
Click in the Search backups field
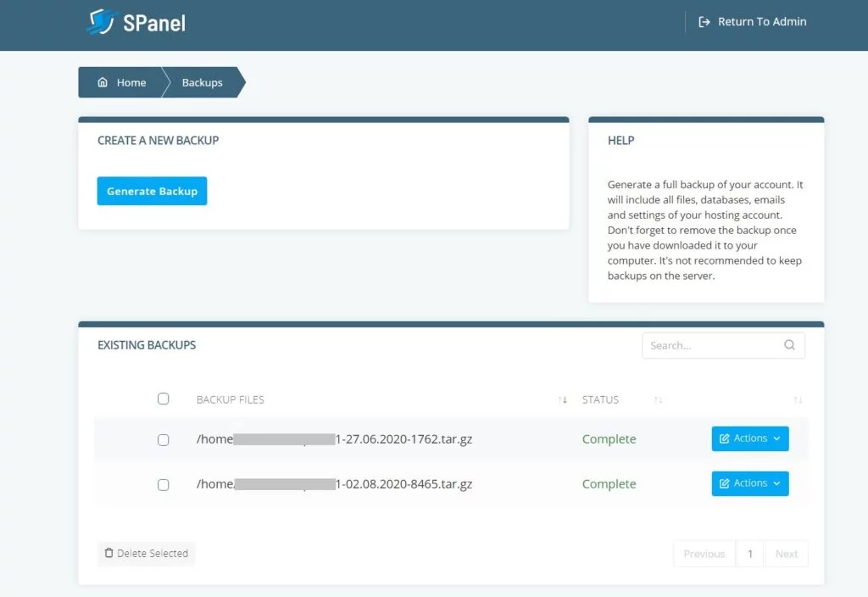(710, 345)
